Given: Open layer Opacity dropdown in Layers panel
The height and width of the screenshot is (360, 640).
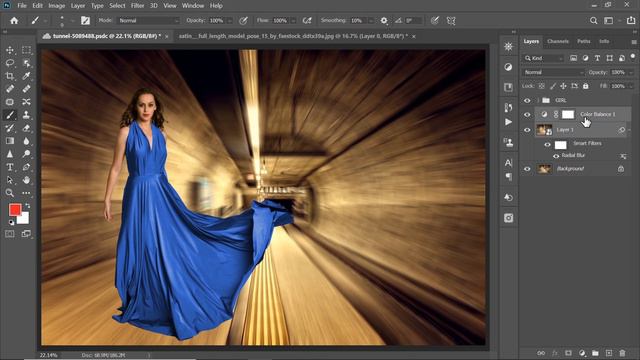Looking at the screenshot, I should 631,72.
